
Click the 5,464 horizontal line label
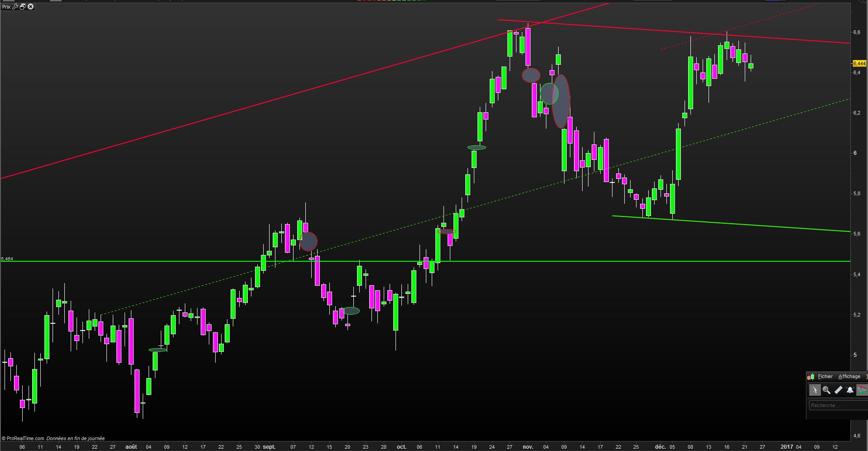[x=7, y=259]
